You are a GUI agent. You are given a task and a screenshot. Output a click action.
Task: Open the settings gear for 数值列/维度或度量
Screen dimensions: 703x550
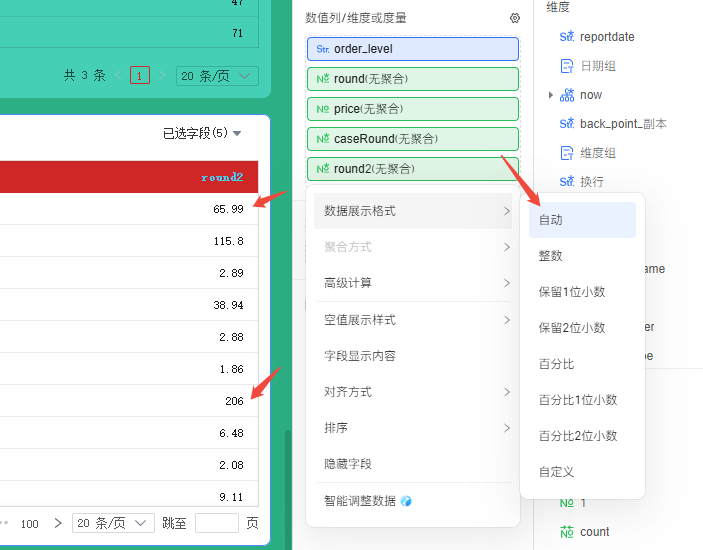coord(515,18)
